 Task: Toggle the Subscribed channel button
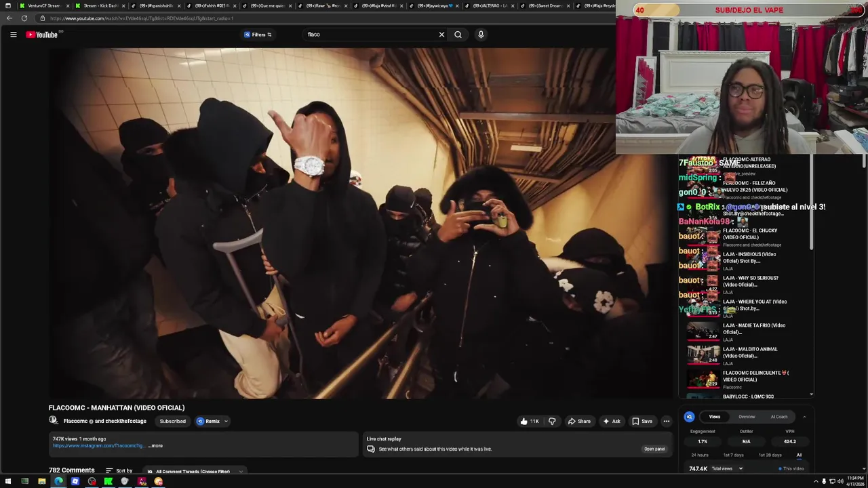click(172, 421)
